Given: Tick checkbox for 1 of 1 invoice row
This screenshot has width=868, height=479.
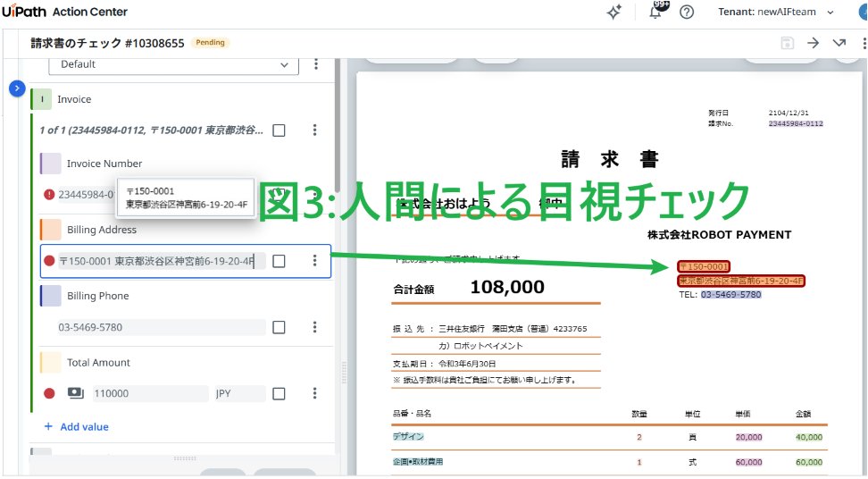Looking at the screenshot, I should point(279,130).
